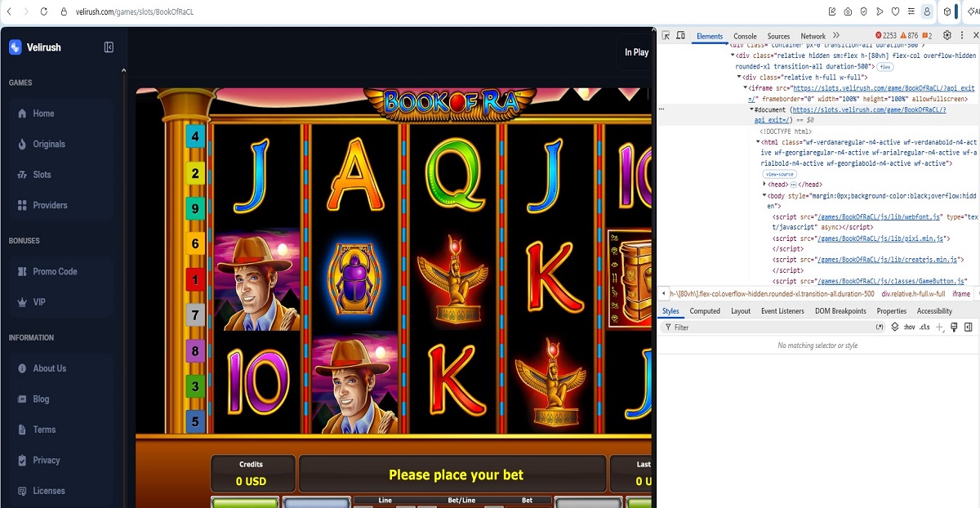Go back with browser back arrow
This screenshot has width=980, height=508.
pos(8,12)
